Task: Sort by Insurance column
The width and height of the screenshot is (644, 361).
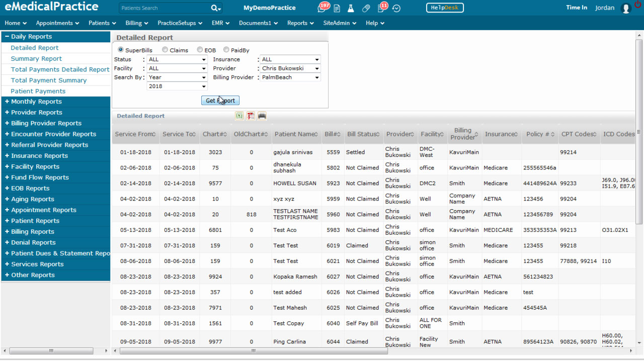Action: [x=502, y=134]
